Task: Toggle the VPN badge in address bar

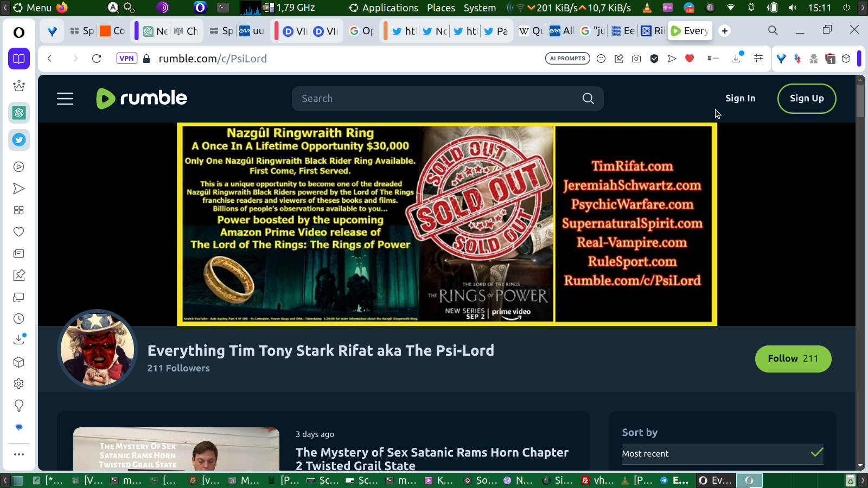Action: click(127, 59)
